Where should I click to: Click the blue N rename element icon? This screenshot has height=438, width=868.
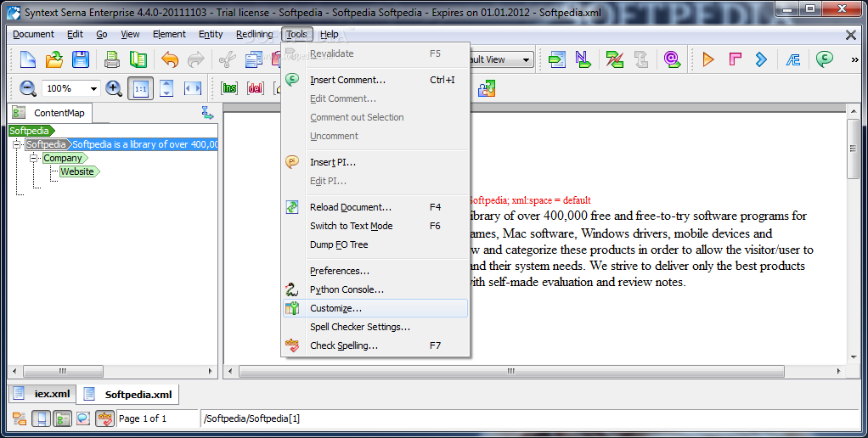point(583,59)
